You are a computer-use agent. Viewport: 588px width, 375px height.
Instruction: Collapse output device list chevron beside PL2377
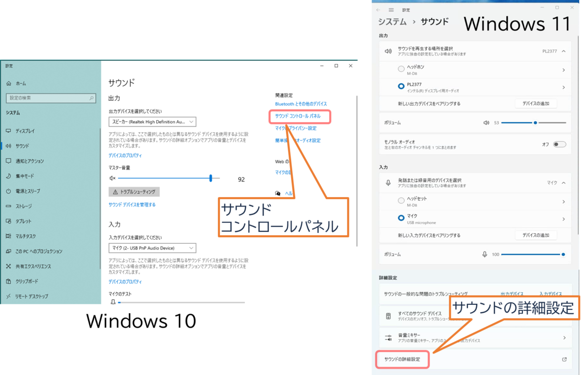tap(564, 51)
